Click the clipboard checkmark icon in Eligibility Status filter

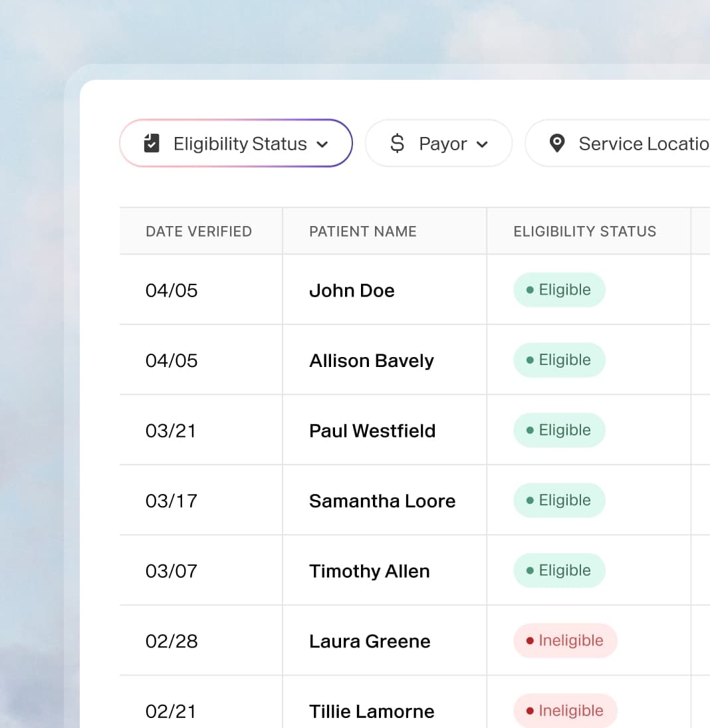click(152, 143)
